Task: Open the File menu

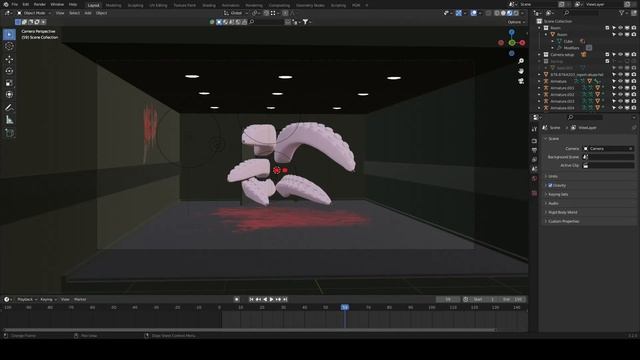Action: coord(15,4)
